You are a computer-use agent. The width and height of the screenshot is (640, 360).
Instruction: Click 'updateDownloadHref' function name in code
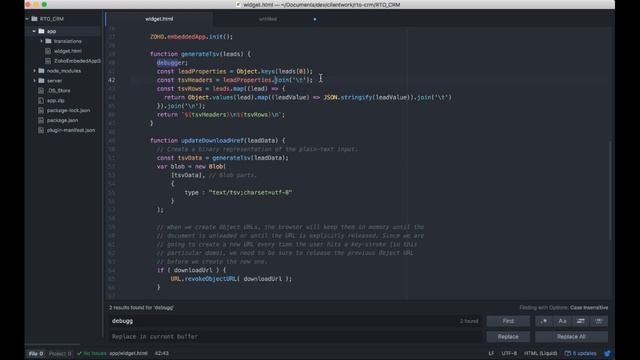click(x=212, y=140)
